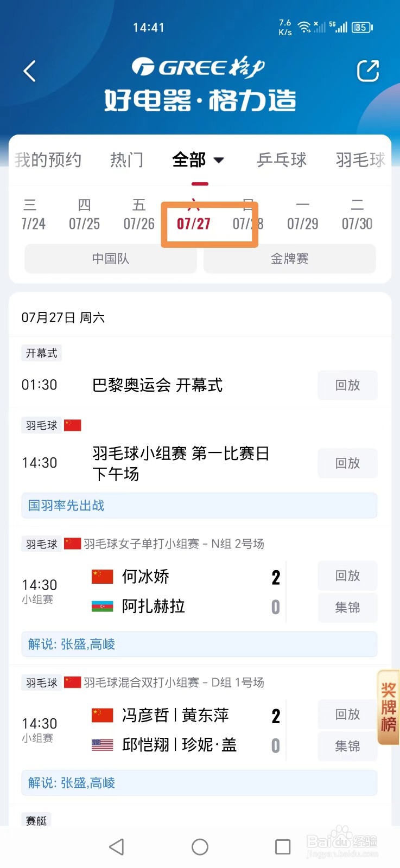400x868 pixels.
Task: Tap the back arrow icon
Action: (30, 71)
